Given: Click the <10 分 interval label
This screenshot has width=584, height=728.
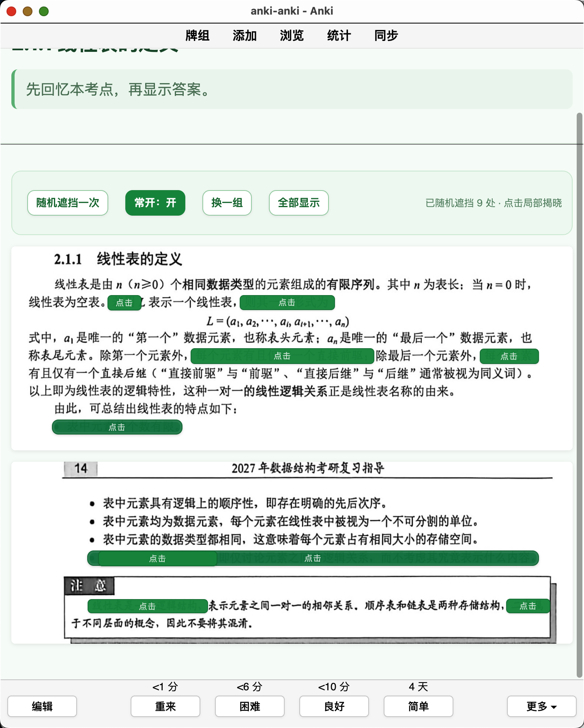Looking at the screenshot, I should 334,687.
